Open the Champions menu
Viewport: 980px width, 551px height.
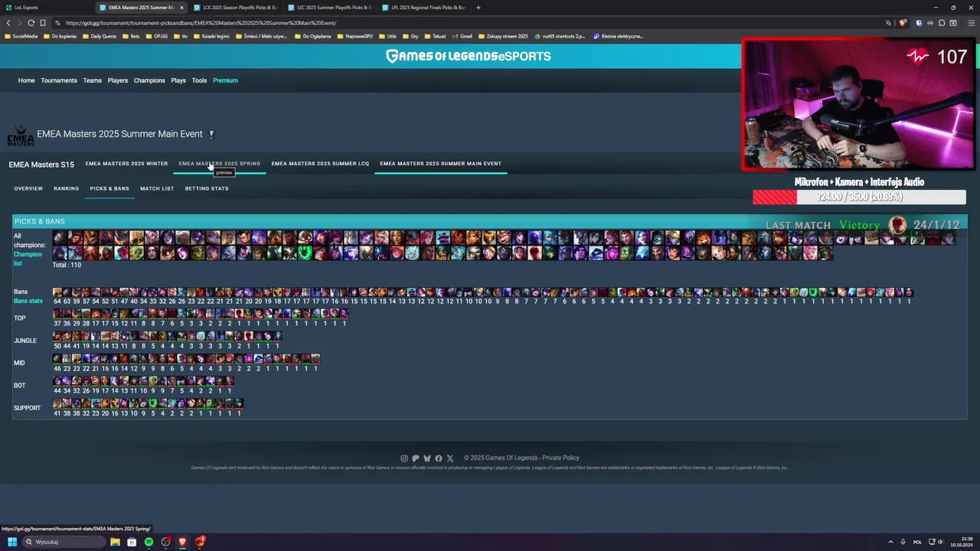[x=149, y=80]
